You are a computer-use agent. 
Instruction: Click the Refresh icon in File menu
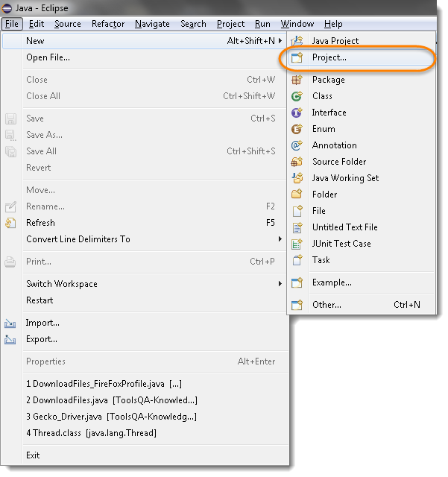pos(10,223)
